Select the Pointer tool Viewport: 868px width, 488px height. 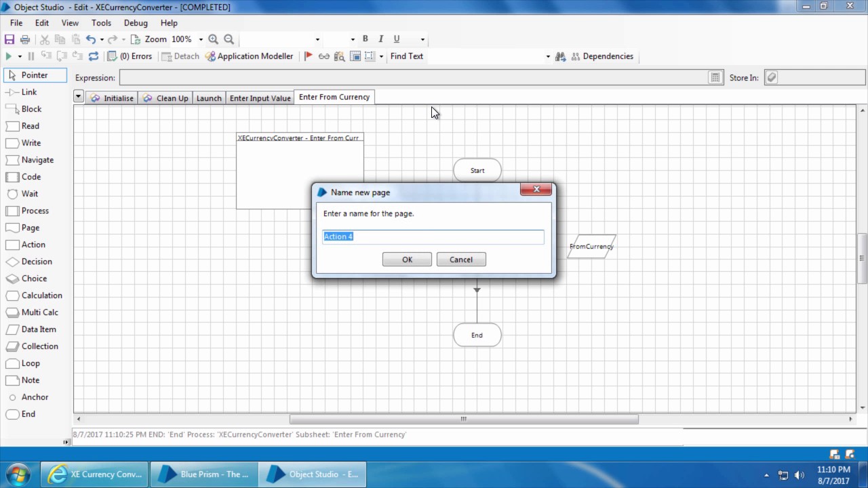35,75
